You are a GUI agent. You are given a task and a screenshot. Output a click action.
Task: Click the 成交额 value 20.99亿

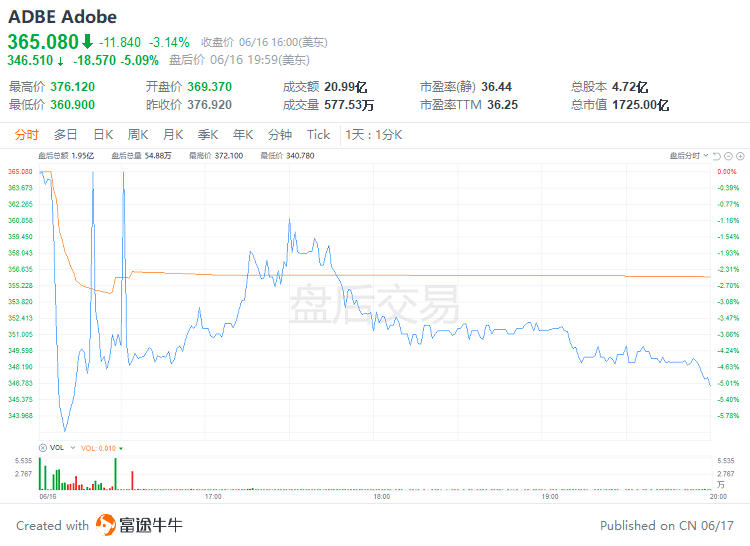click(346, 87)
